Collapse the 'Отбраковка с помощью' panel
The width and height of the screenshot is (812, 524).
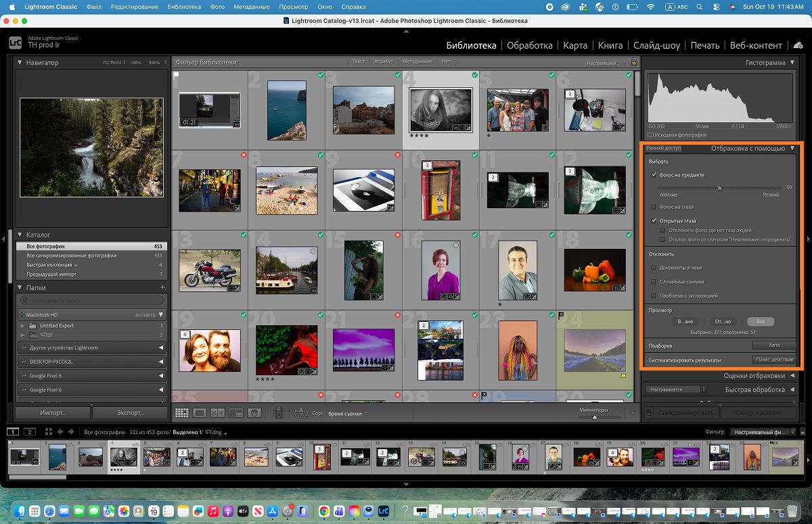pos(792,148)
